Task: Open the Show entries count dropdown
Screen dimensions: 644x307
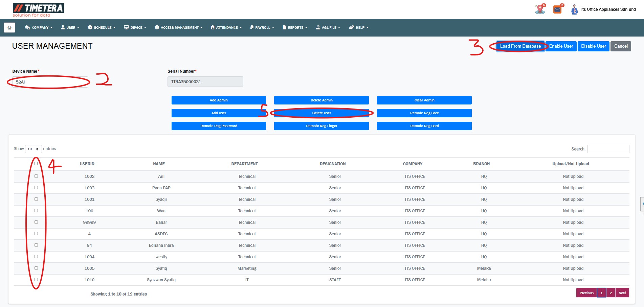Action: [34, 149]
